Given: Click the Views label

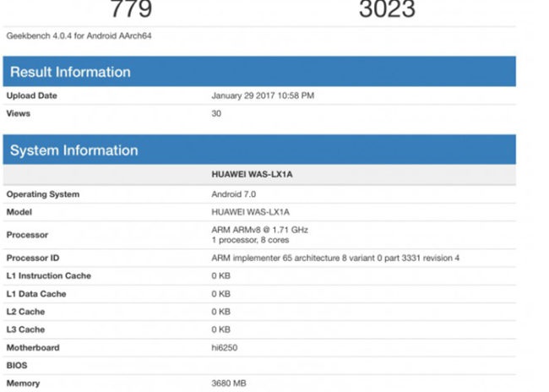Looking at the screenshot, I should (x=19, y=113).
